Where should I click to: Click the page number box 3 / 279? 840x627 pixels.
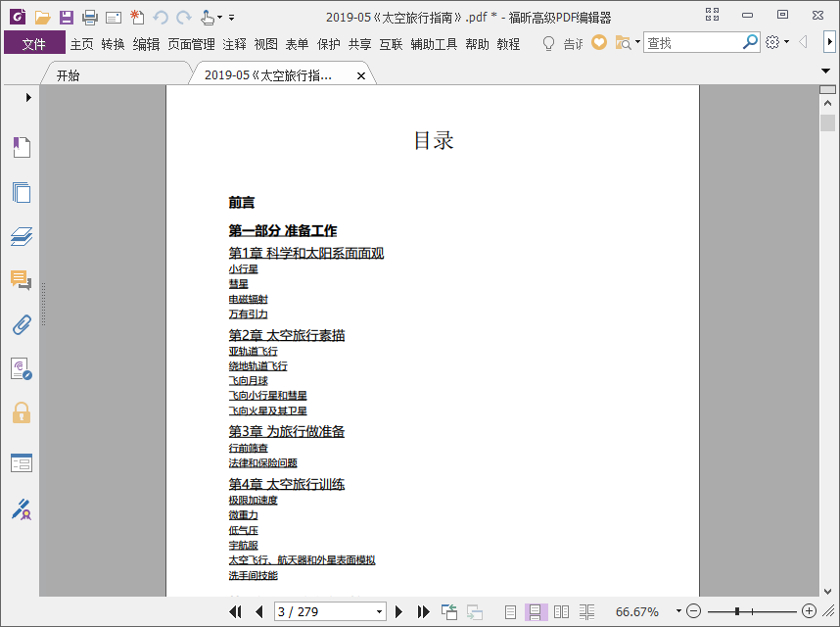pyautogui.click(x=324, y=611)
